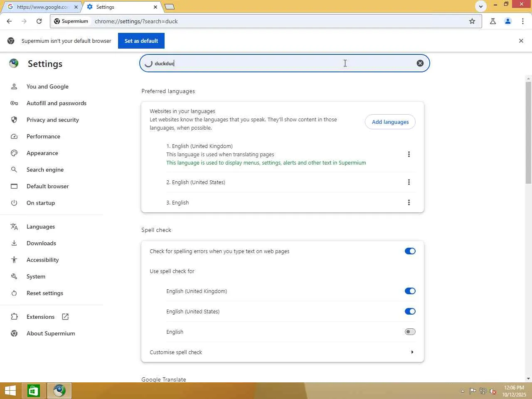Dismiss the default browser notification bar
532x399 pixels.
click(521, 41)
